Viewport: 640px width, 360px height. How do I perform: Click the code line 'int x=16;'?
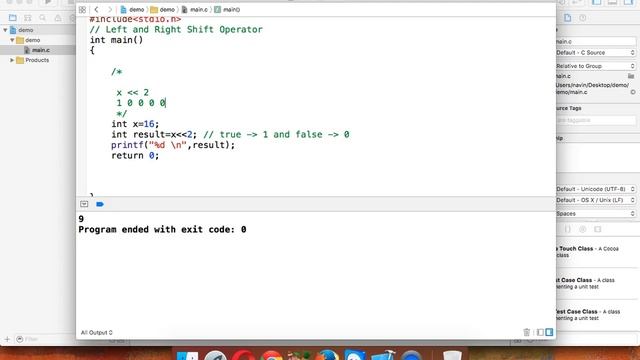(135, 124)
